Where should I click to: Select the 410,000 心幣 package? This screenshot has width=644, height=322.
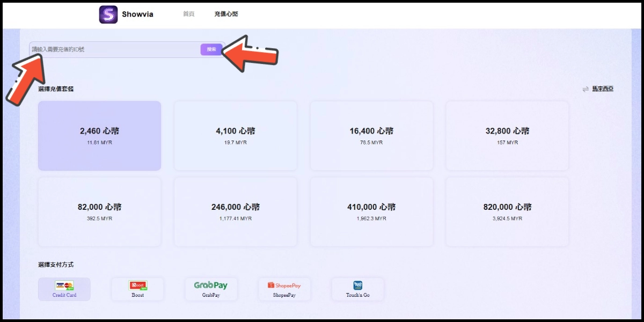(x=371, y=212)
